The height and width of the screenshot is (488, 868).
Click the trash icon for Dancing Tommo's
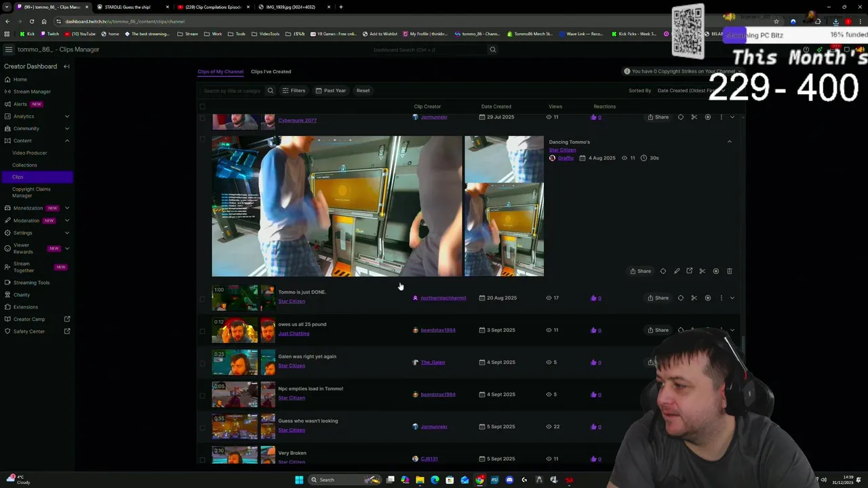pyautogui.click(x=729, y=271)
